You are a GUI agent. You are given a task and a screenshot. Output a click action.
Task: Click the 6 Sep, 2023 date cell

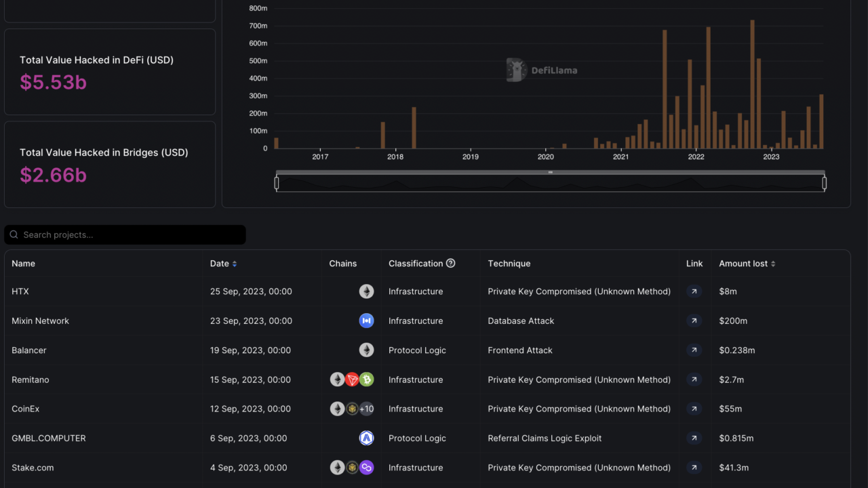(x=248, y=439)
